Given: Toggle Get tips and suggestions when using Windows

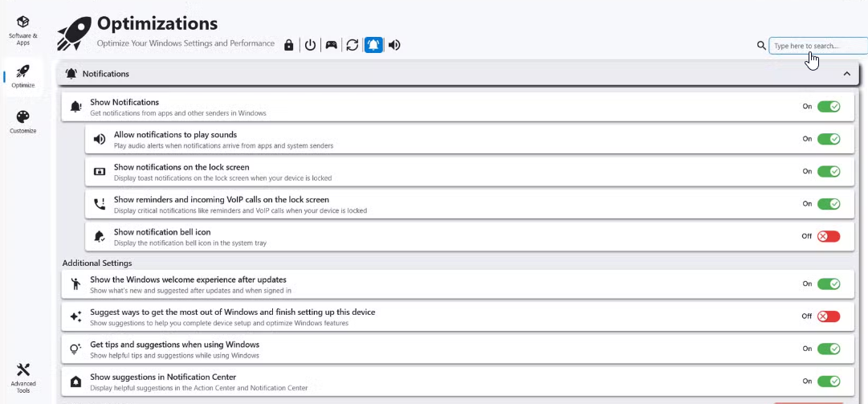Looking at the screenshot, I should click(x=828, y=349).
